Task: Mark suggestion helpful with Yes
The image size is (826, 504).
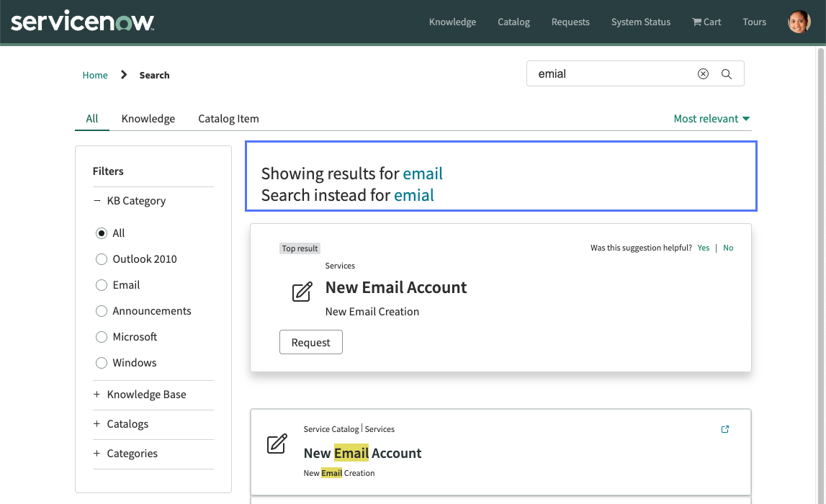Action: [704, 248]
